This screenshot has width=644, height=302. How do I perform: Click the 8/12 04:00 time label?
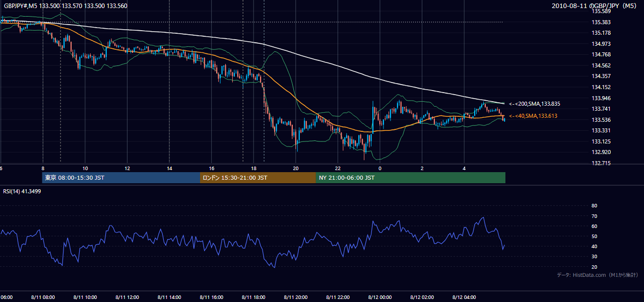point(464,297)
